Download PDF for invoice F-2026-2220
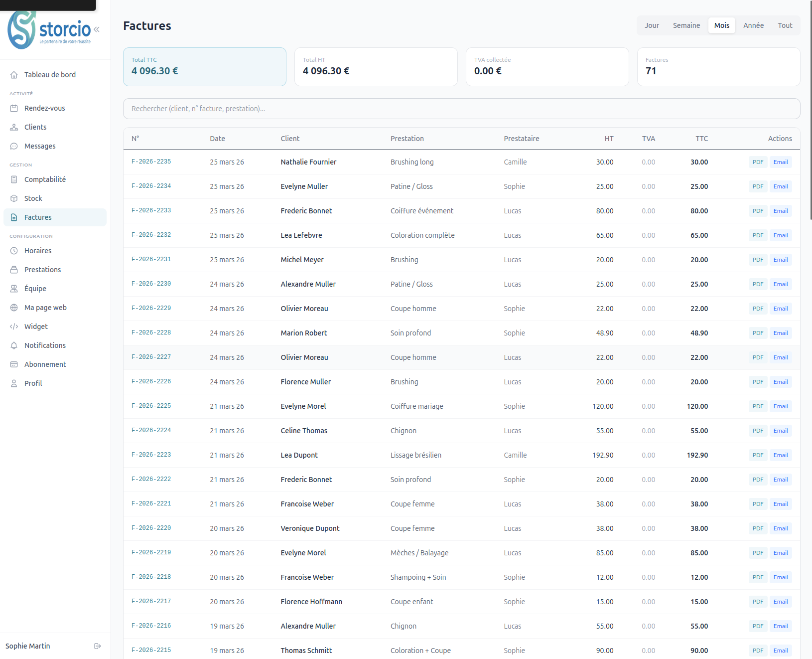 pyautogui.click(x=758, y=528)
